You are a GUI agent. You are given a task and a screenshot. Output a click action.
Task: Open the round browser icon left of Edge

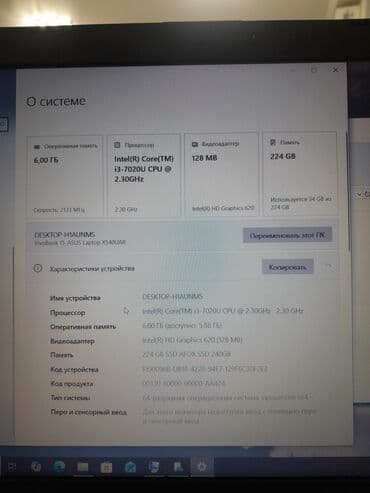(x=36, y=467)
